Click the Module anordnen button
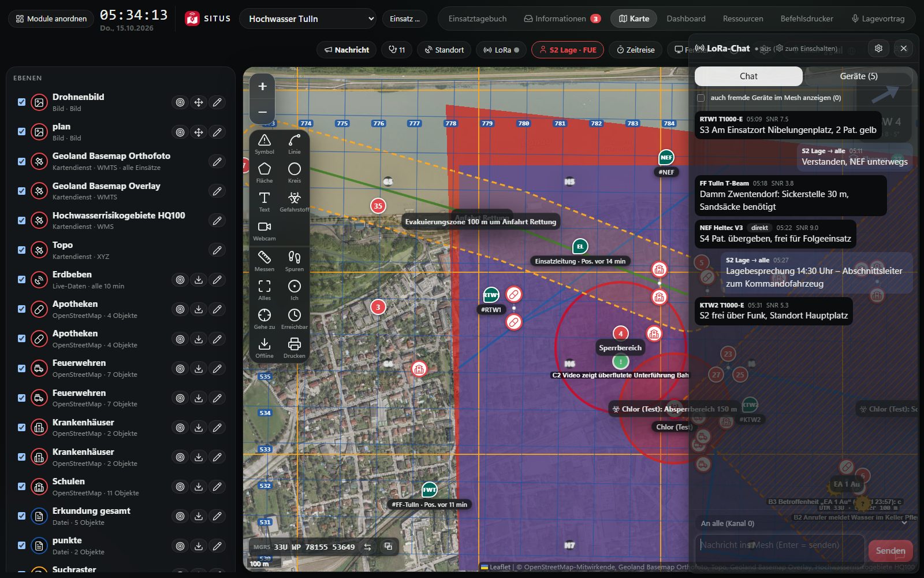 (x=51, y=18)
